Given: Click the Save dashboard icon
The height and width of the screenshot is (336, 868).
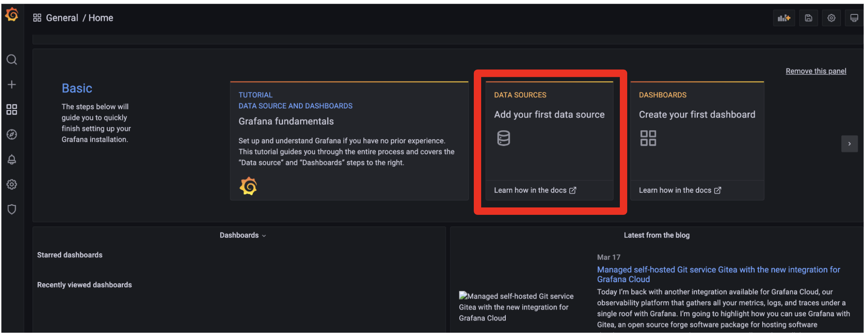Looking at the screenshot, I should coord(808,18).
